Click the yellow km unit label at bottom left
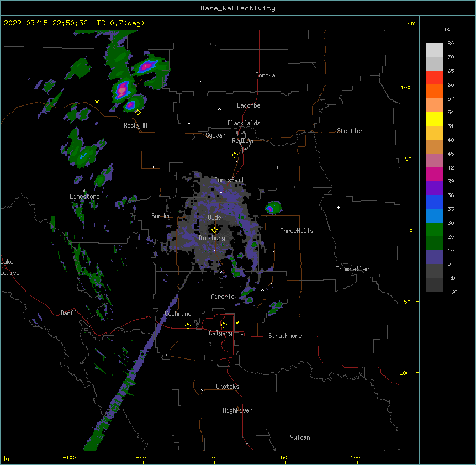This screenshot has width=476, height=465. [x=8, y=458]
